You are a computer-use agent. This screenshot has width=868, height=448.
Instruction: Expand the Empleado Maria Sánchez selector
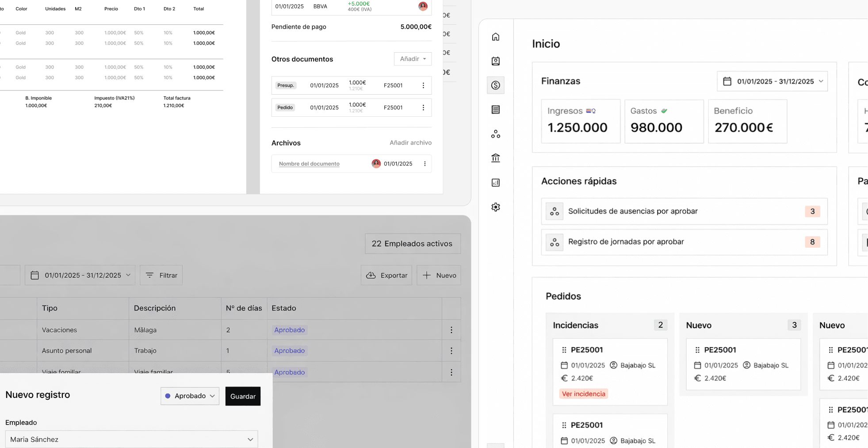(131, 439)
